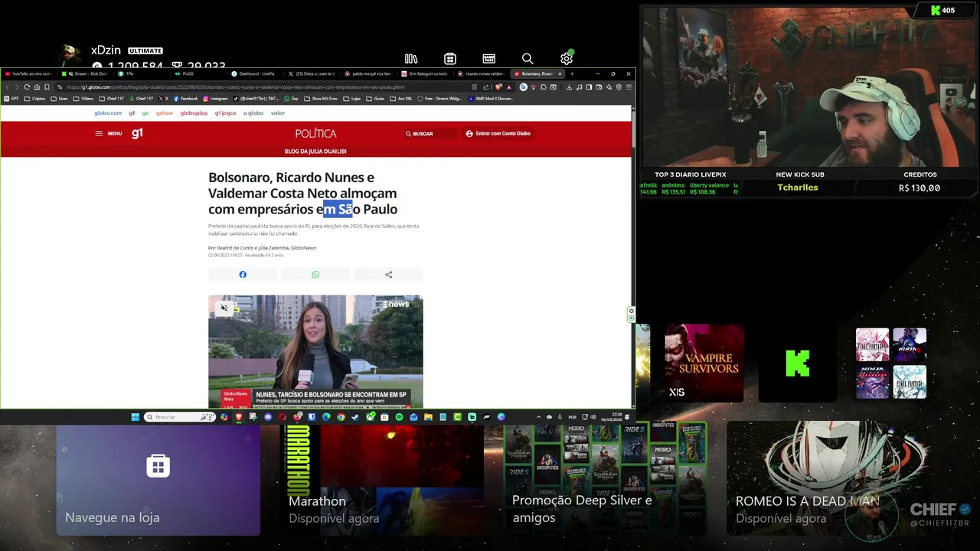
Task: Open the Xbox settings gear icon
Action: [x=567, y=59]
